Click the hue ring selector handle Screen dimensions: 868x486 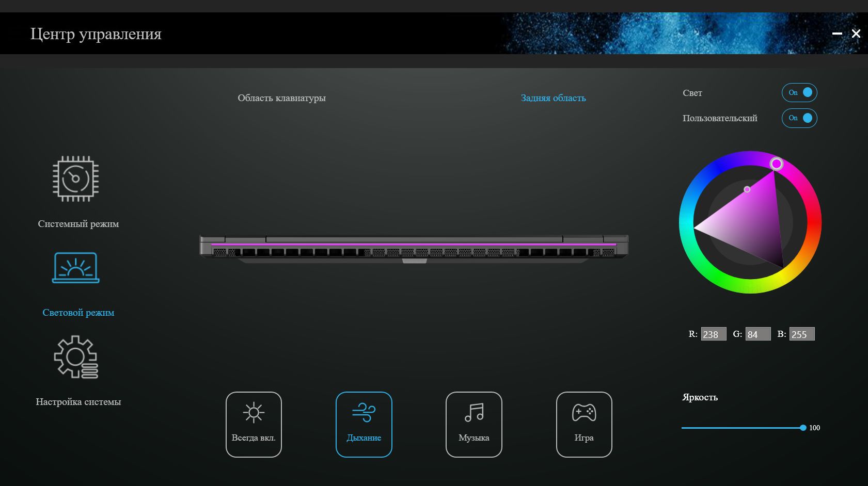776,164
